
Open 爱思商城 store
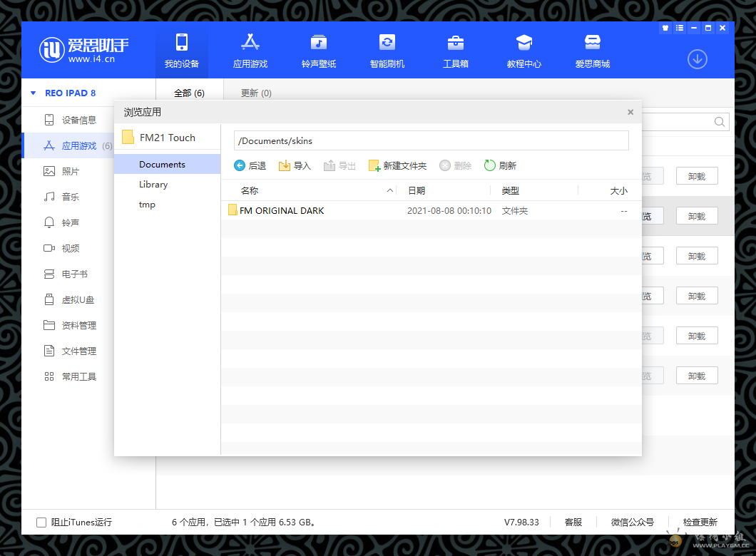pos(592,50)
